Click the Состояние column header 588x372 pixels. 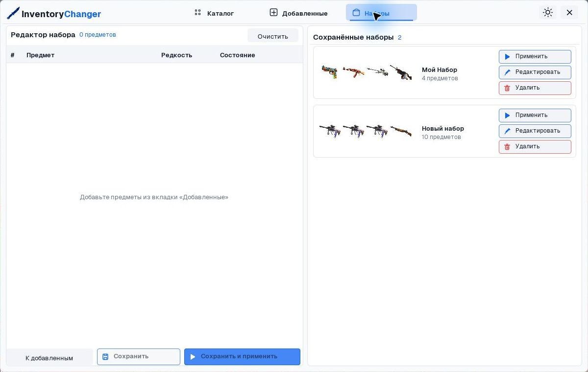238,55
